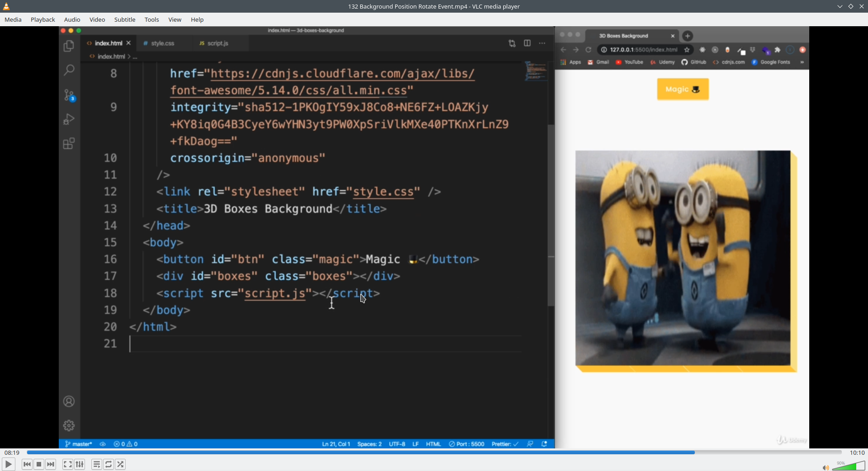Image resolution: width=868 pixels, height=471 pixels.
Task: Change encoding via UTF-8 status item
Action: pos(397,444)
